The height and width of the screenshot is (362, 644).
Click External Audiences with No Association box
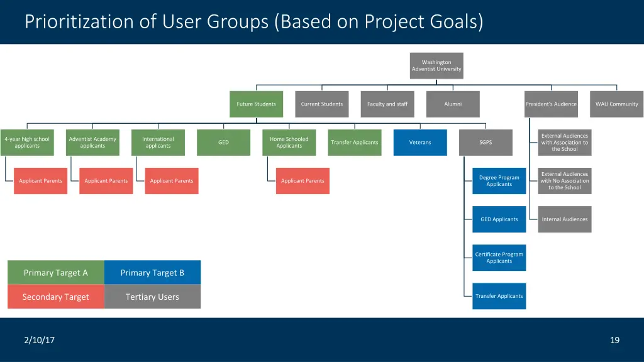pyautogui.click(x=565, y=180)
